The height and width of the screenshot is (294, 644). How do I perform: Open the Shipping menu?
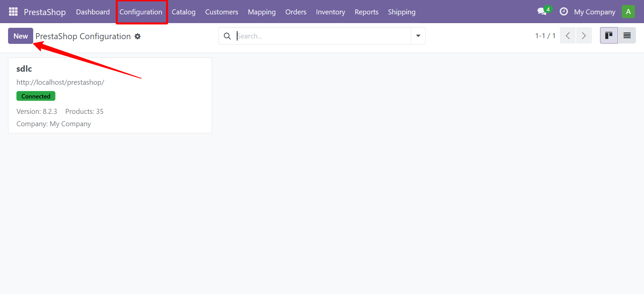pos(402,12)
